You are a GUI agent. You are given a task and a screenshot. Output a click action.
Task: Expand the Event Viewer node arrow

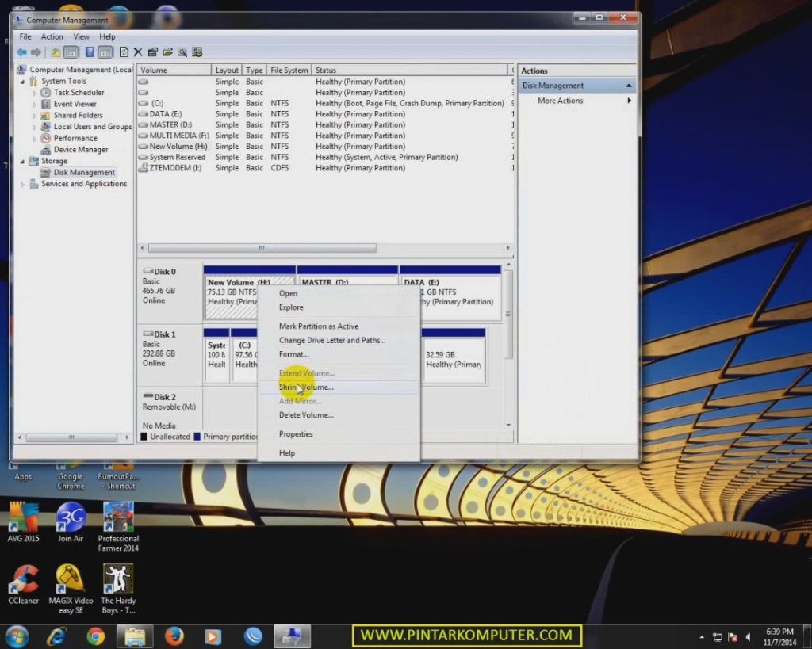pos(34,105)
